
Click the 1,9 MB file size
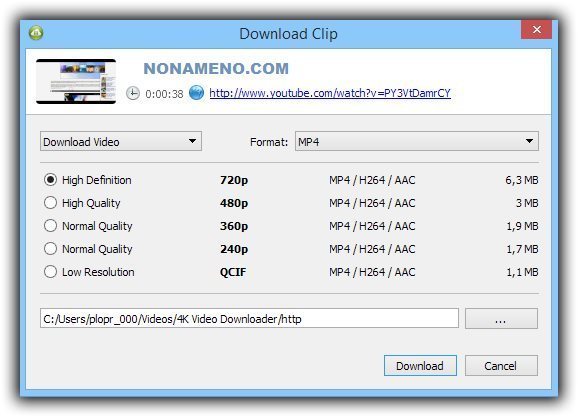pyautogui.click(x=522, y=226)
